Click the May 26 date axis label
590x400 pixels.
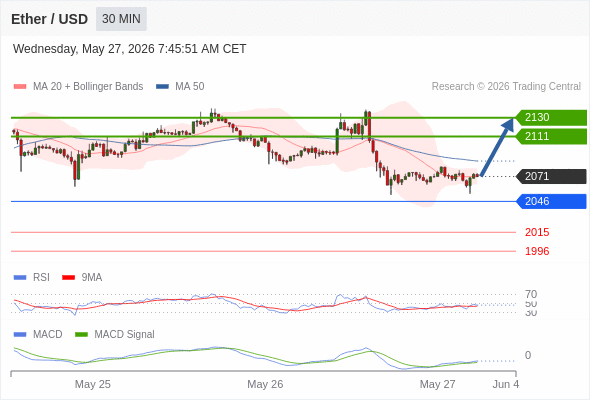coord(265,384)
